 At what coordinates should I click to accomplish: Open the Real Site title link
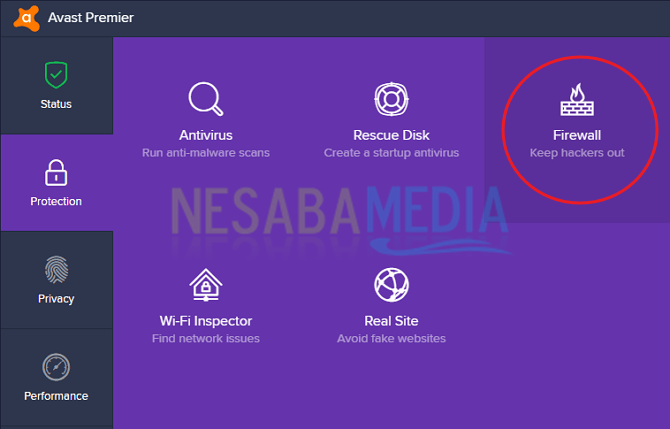coord(391,321)
